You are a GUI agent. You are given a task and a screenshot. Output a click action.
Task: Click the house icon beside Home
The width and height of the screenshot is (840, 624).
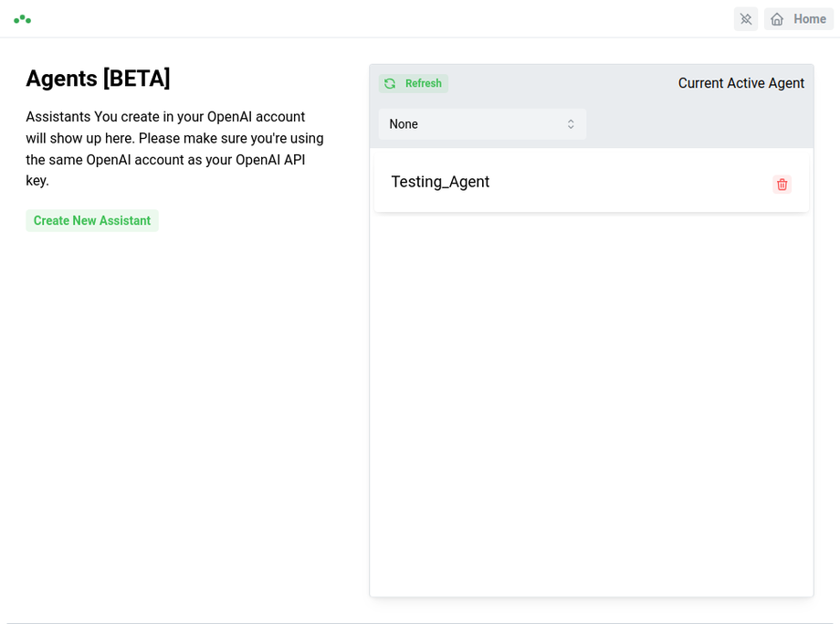tap(777, 19)
